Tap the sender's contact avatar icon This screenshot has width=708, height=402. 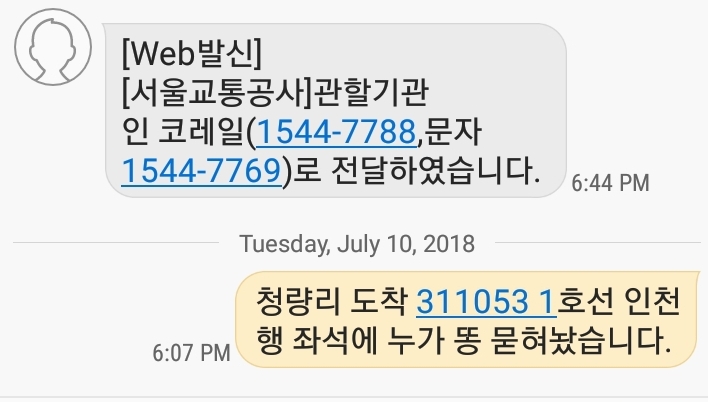[x=53, y=47]
